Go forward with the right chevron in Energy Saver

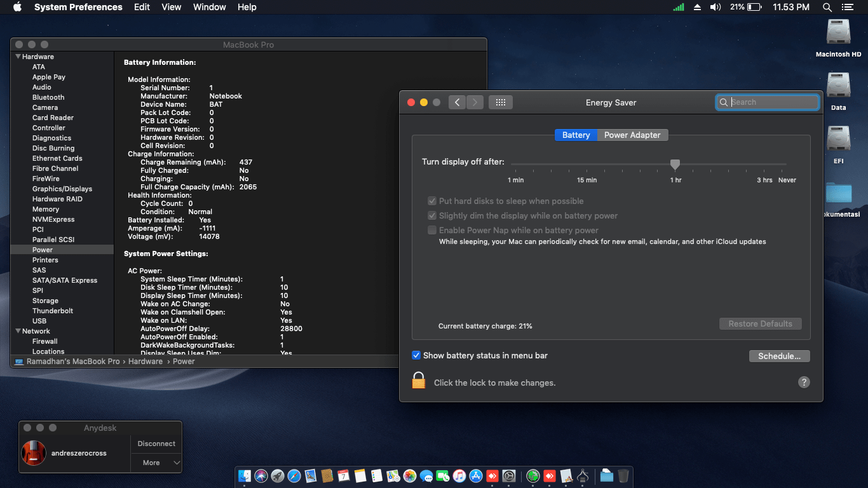point(475,102)
